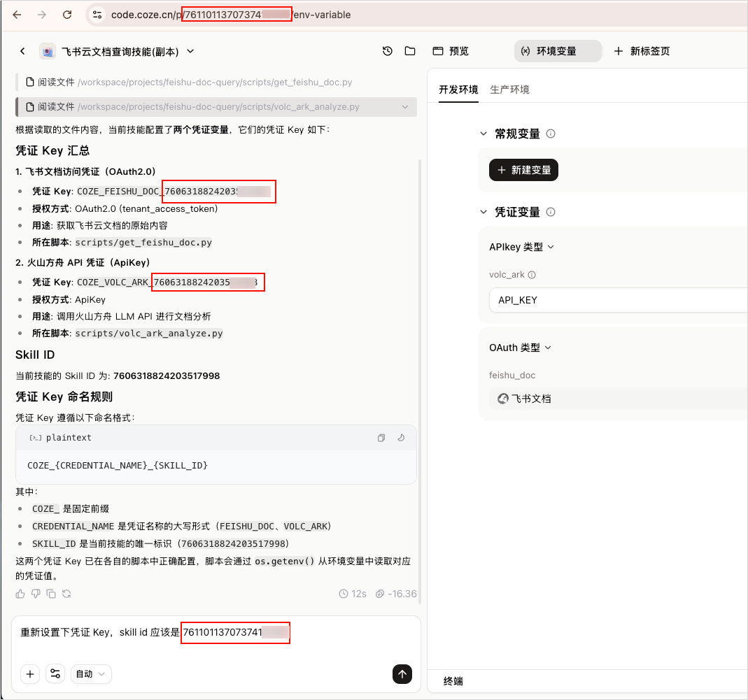Click the 新建变量 button
The width and height of the screenshot is (748, 700).
(x=523, y=170)
